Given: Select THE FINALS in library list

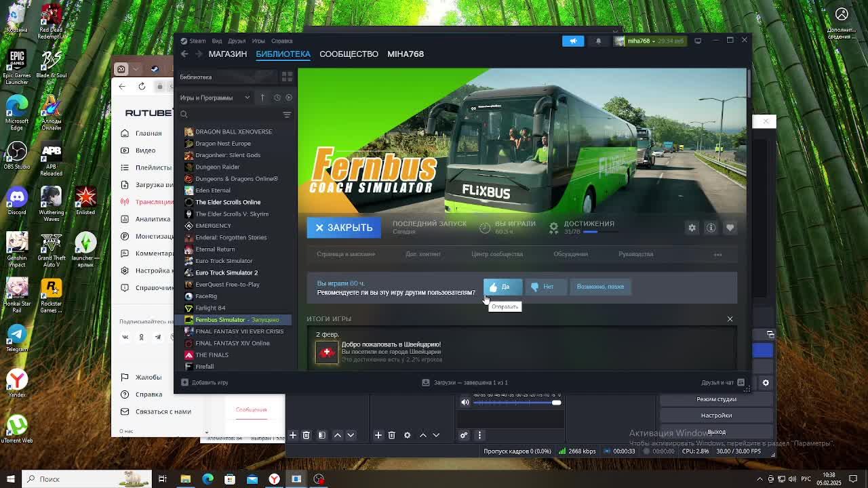Looking at the screenshot, I should pyautogui.click(x=212, y=354).
